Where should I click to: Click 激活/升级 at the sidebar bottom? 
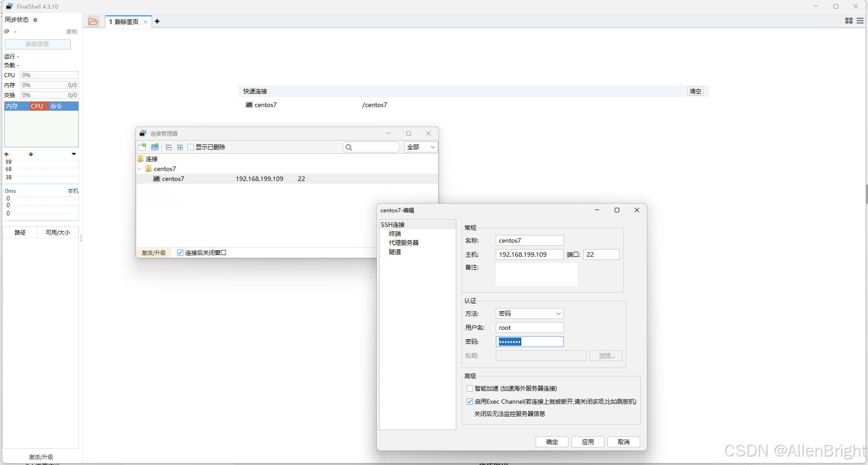(41, 457)
